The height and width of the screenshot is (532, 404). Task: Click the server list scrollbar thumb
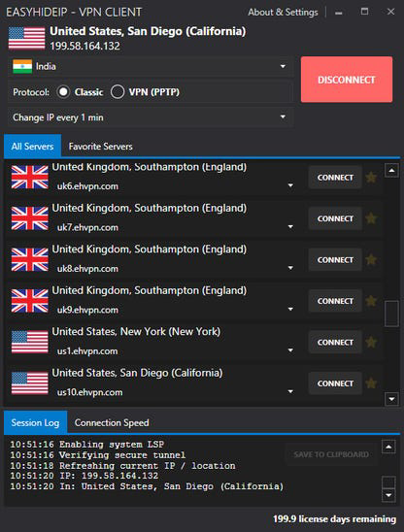[391, 314]
